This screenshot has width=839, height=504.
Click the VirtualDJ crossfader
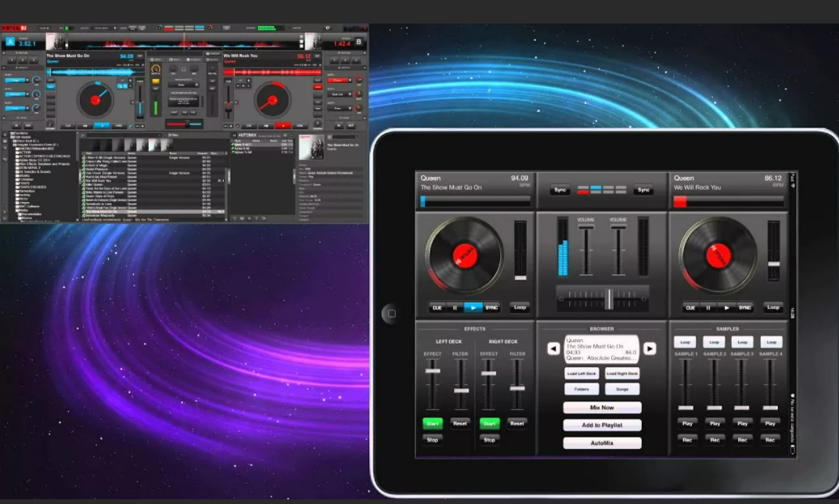(183, 124)
